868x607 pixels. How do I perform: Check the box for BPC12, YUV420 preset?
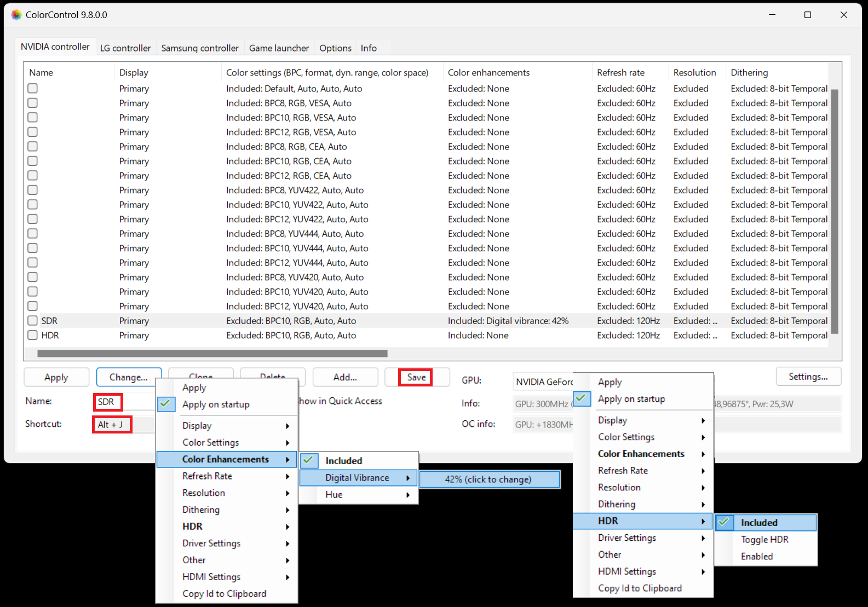point(33,306)
